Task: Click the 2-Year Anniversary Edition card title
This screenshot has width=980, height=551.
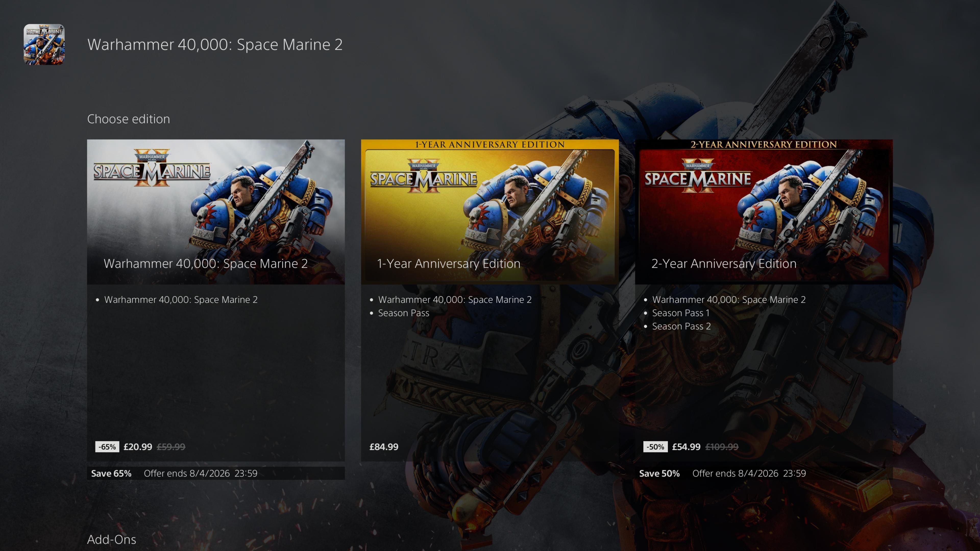Action: coord(724,264)
